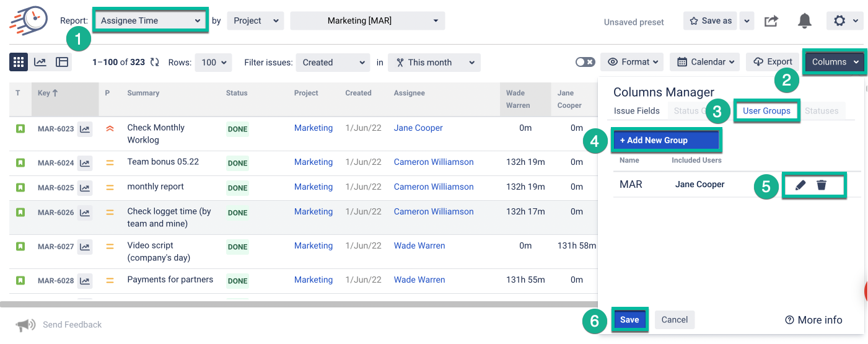The height and width of the screenshot is (344, 868).
Task: Open notifications bell
Action: [x=805, y=20]
